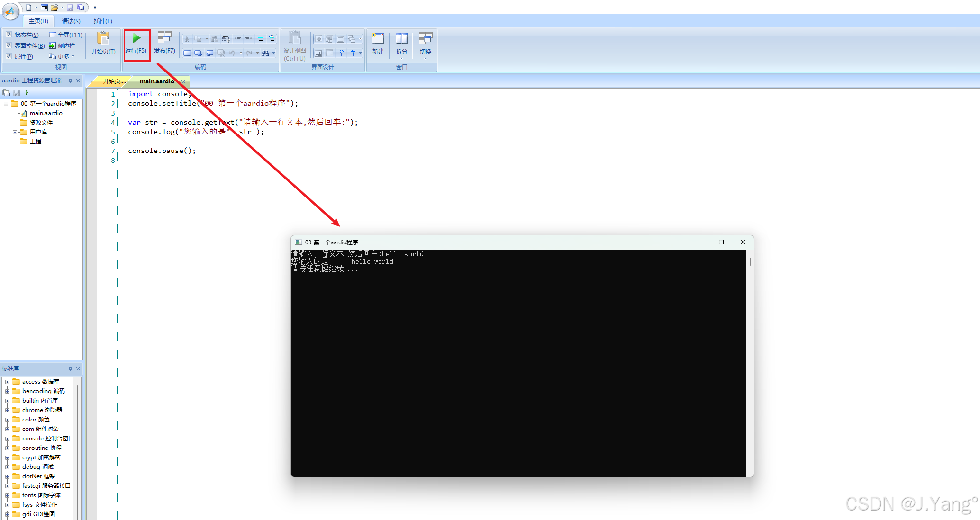Select main.aardio in the project tree
980x520 pixels.
[45, 113]
